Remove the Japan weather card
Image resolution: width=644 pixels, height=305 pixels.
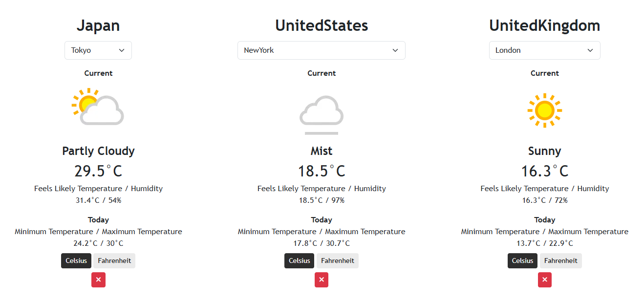click(98, 280)
